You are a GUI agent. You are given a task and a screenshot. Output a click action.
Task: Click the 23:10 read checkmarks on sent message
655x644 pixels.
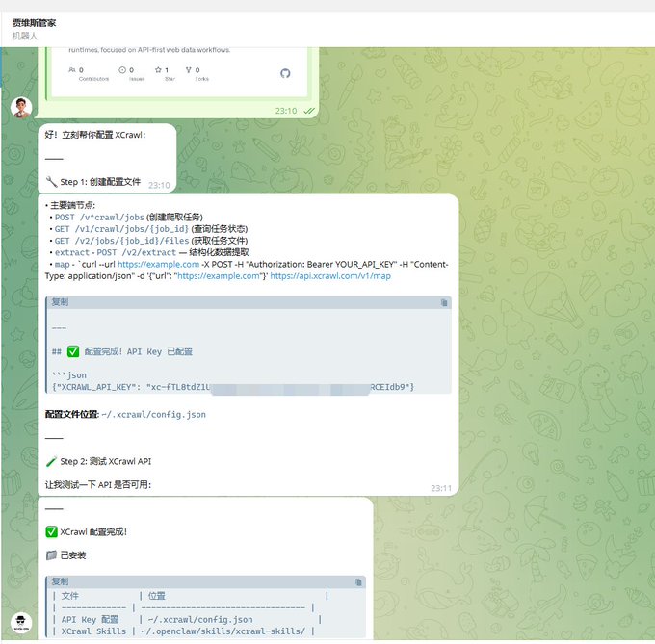tap(309, 111)
